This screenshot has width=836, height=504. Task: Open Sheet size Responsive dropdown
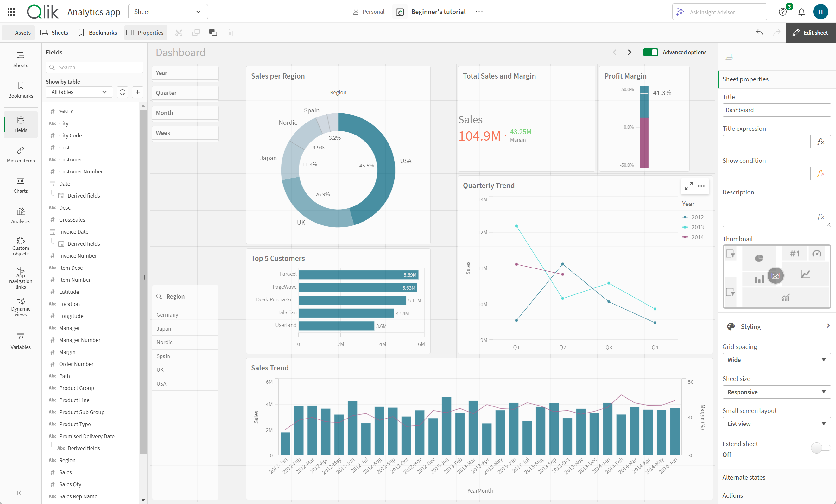pos(775,391)
